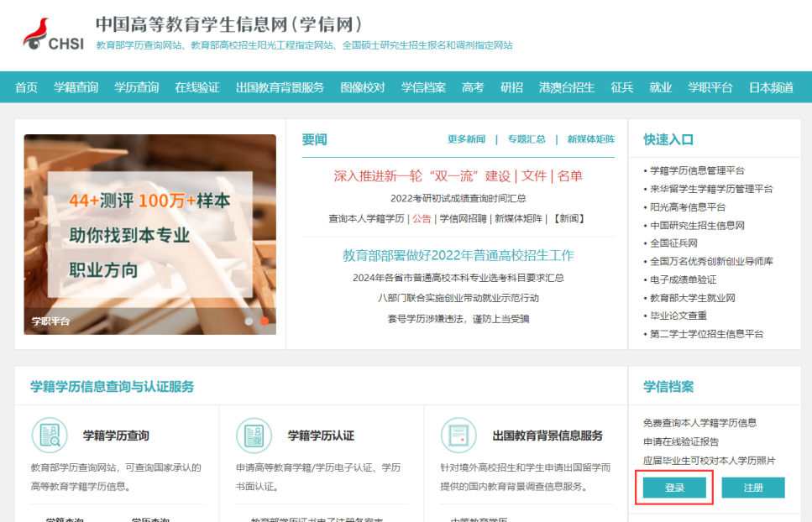812x522 pixels.
Task: Open the 毕业论文查重 link
Action: (x=678, y=316)
